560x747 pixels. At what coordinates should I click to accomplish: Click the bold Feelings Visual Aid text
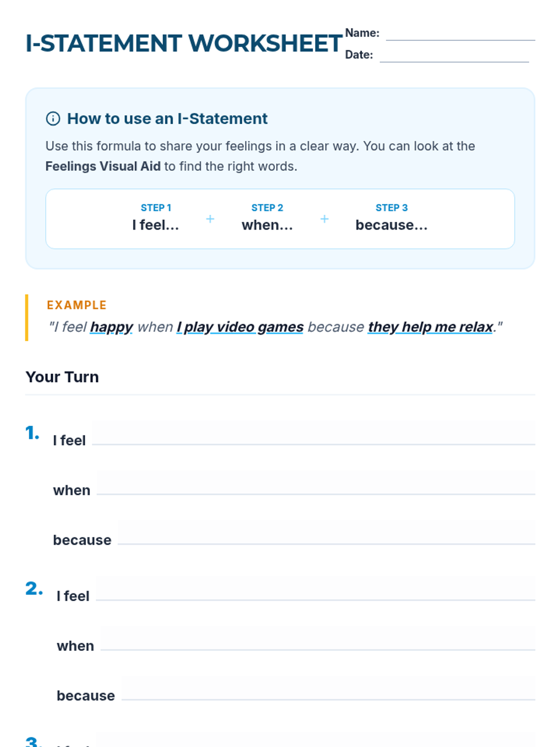pos(103,166)
